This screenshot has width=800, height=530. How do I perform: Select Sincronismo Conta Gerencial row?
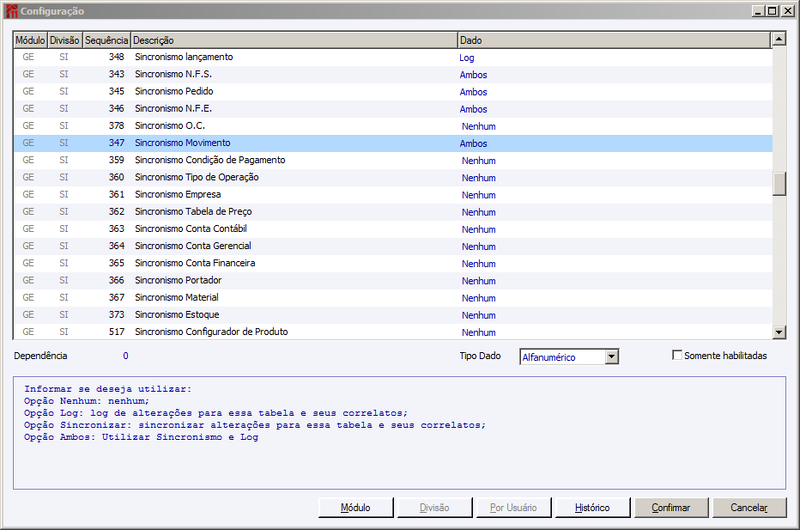pyautogui.click(x=393, y=246)
